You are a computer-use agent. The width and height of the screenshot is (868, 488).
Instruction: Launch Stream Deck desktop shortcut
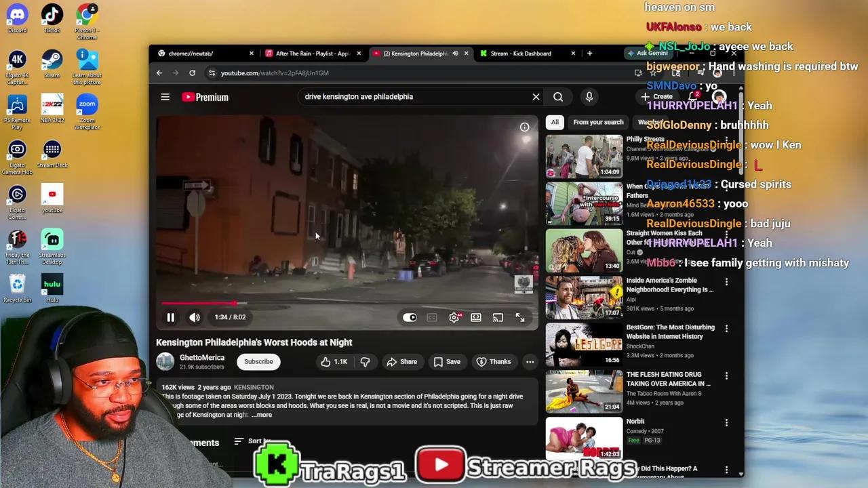[x=52, y=154]
